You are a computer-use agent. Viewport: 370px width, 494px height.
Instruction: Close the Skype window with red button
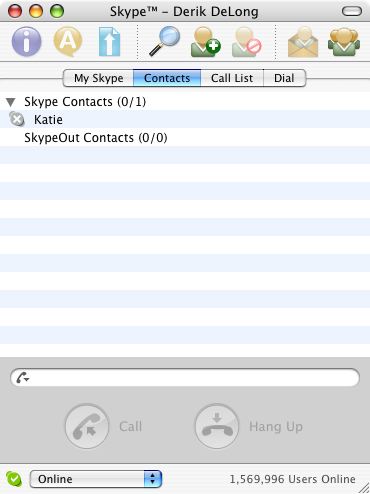point(15,11)
